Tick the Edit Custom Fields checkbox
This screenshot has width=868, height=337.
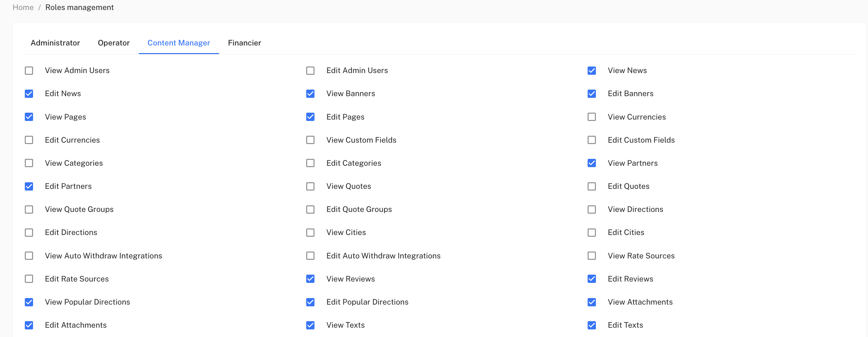pyautogui.click(x=592, y=140)
